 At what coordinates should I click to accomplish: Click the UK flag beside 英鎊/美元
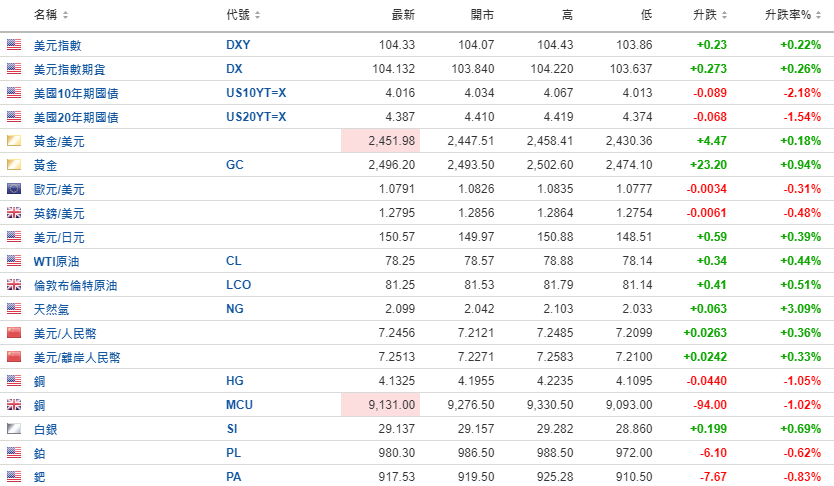click(x=13, y=213)
